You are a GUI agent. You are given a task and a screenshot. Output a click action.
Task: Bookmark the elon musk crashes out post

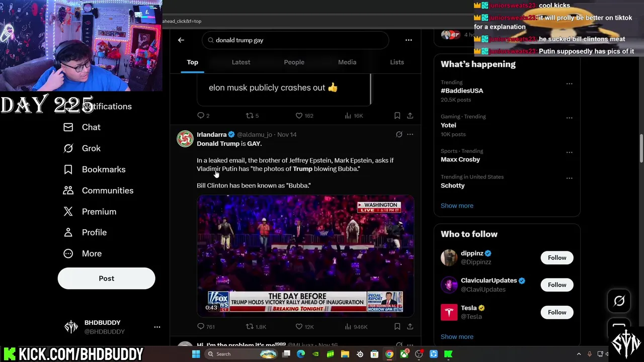pos(397,116)
